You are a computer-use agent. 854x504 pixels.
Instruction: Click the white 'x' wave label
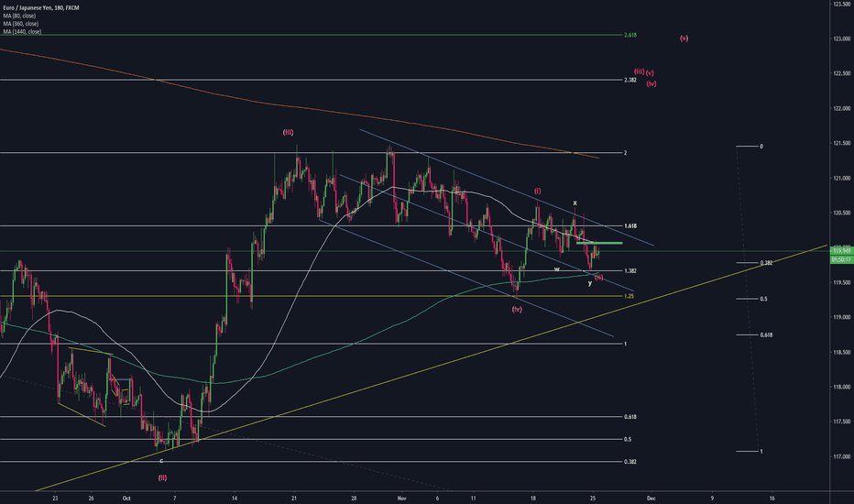click(575, 203)
